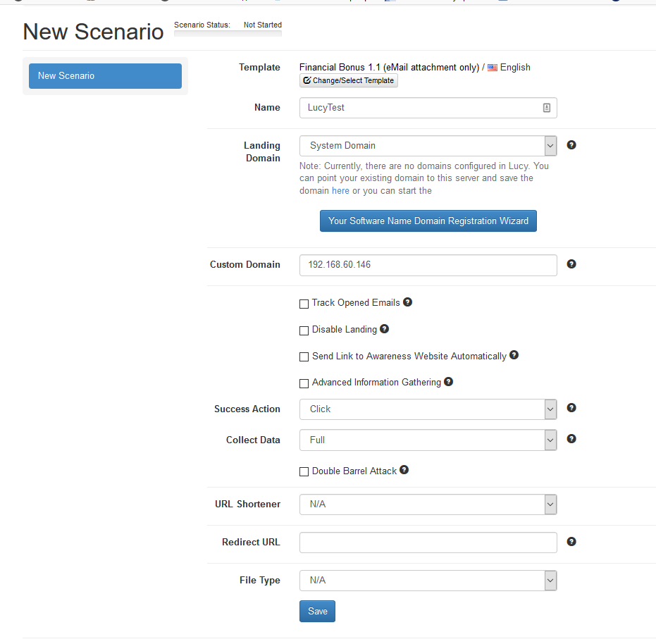
Task: Click help icon for Advanced Information Gathering
Action: [x=448, y=382]
